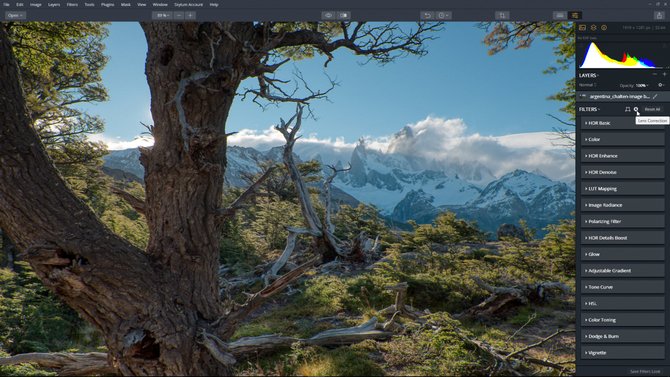Expand the HSL filter
The height and width of the screenshot is (377, 670).
click(x=623, y=303)
